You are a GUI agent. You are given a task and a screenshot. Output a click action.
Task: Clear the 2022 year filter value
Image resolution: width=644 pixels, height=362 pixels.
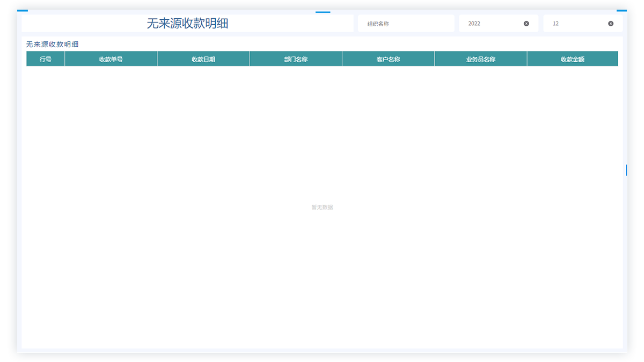point(526,24)
